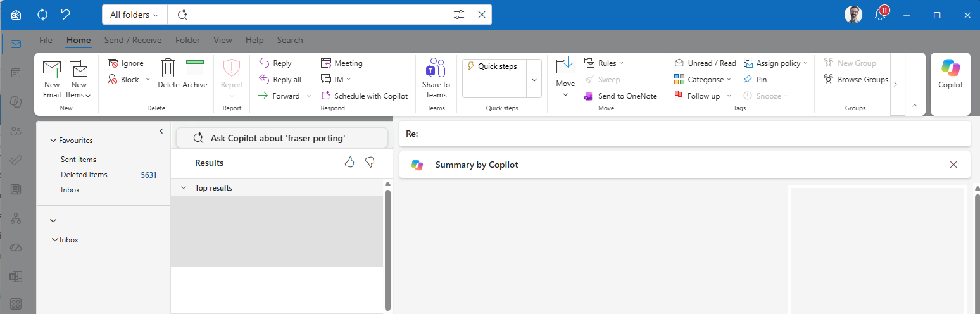Click Browse Groups
Image resolution: width=980 pixels, height=314 pixels.
(x=855, y=80)
